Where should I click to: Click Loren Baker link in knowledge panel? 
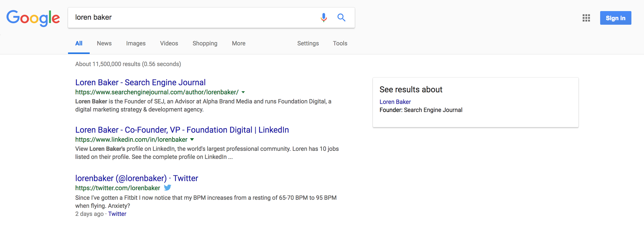tap(395, 102)
